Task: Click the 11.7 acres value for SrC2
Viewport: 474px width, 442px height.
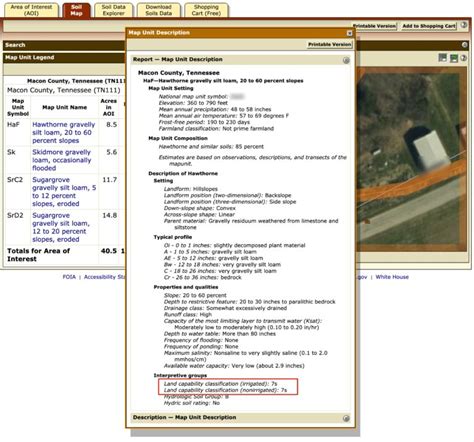Action: (109, 180)
